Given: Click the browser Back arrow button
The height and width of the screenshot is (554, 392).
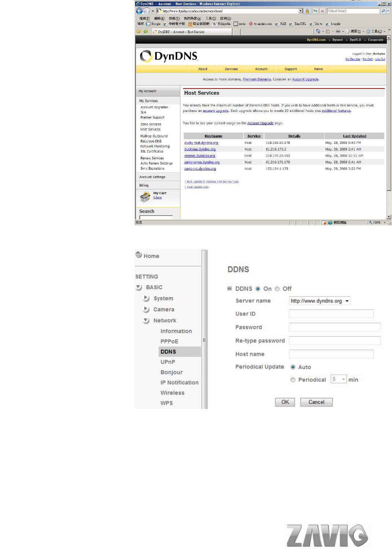Looking at the screenshot, I should (x=139, y=11).
